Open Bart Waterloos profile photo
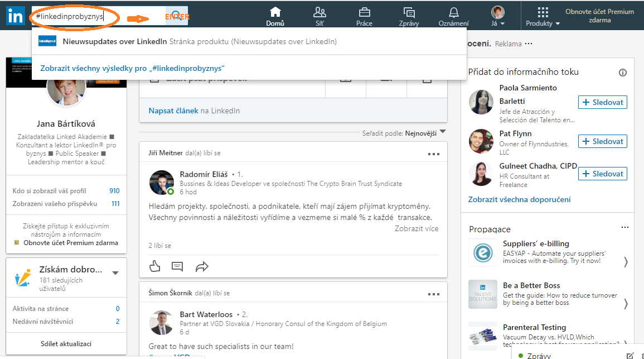Screen dimensions: 644x359 click(161, 323)
